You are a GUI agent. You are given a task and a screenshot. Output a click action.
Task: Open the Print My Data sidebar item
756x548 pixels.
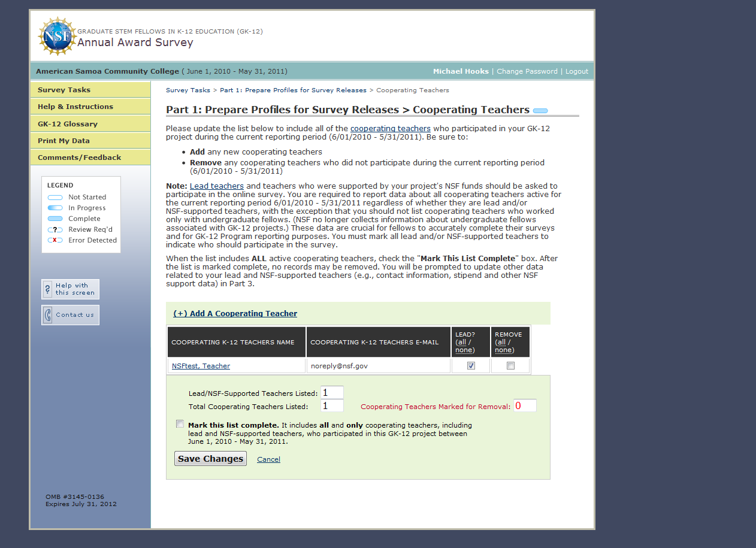pyautogui.click(x=90, y=141)
